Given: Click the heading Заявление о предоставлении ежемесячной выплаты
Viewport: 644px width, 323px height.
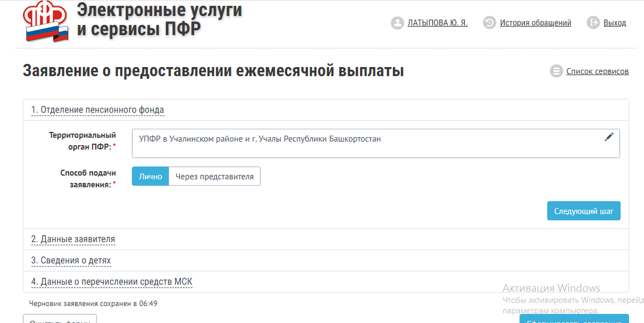Looking at the screenshot, I should coord(213,71).
